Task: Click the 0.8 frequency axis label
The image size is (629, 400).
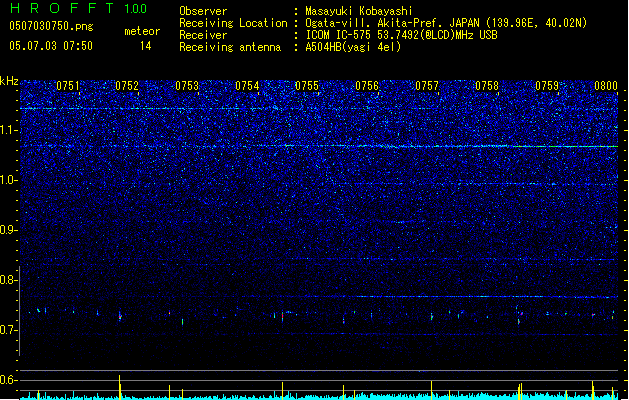Action: pyautogui.click(x=8, y=280)
